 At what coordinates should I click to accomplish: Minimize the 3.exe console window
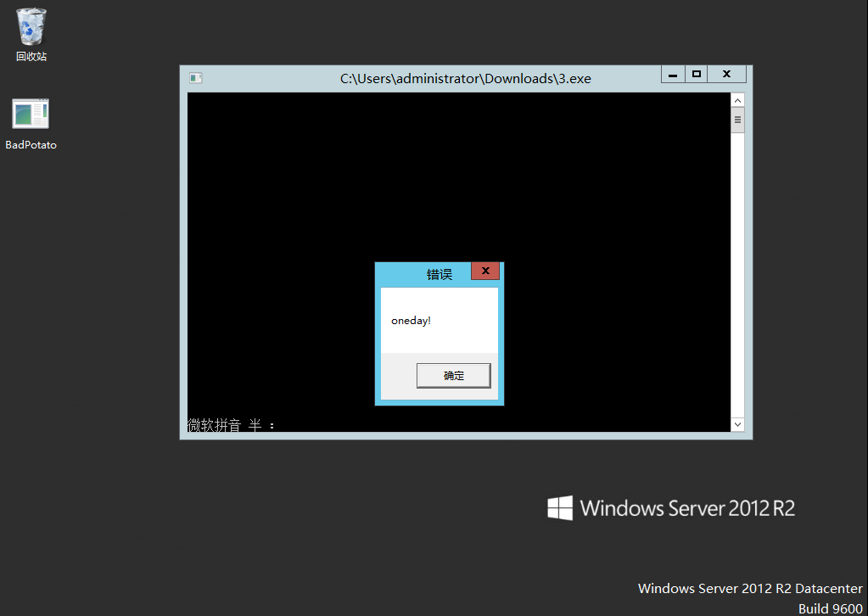point(673,75)
